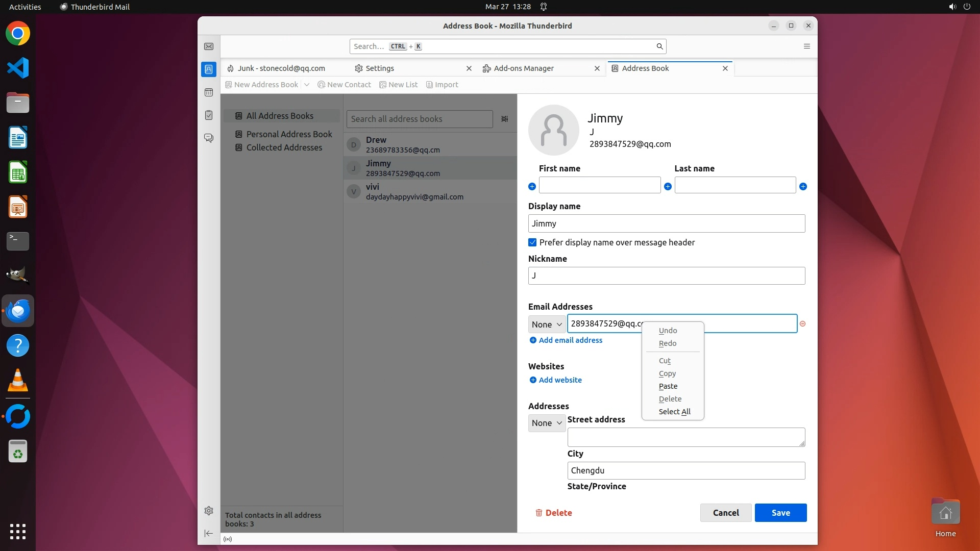The image size is (980, 551).
Task: Switch to the Add-ons Manager tab
Action: click(x=524, y=68)
